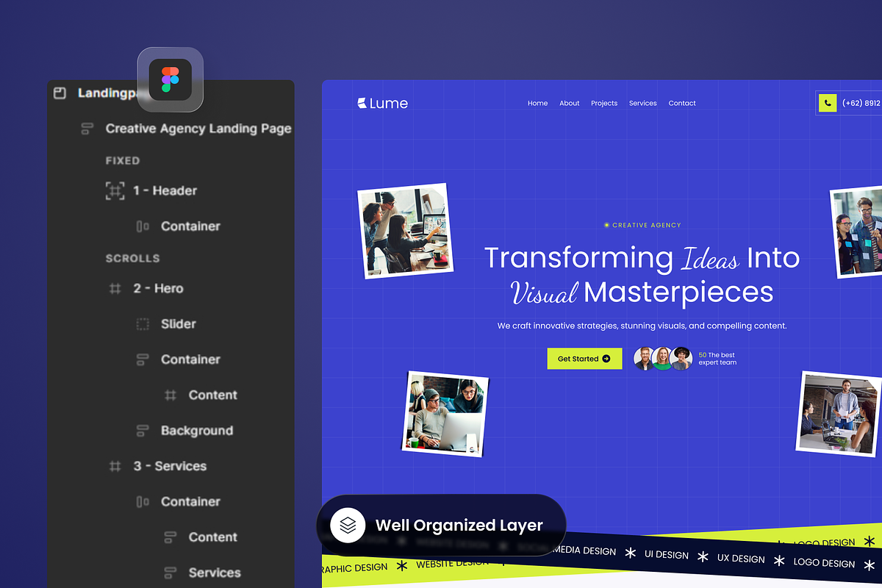Viewport: 882px width, 588px height.
Task: Click the MEDIA DESIGN marquee text
Action: 584,551
